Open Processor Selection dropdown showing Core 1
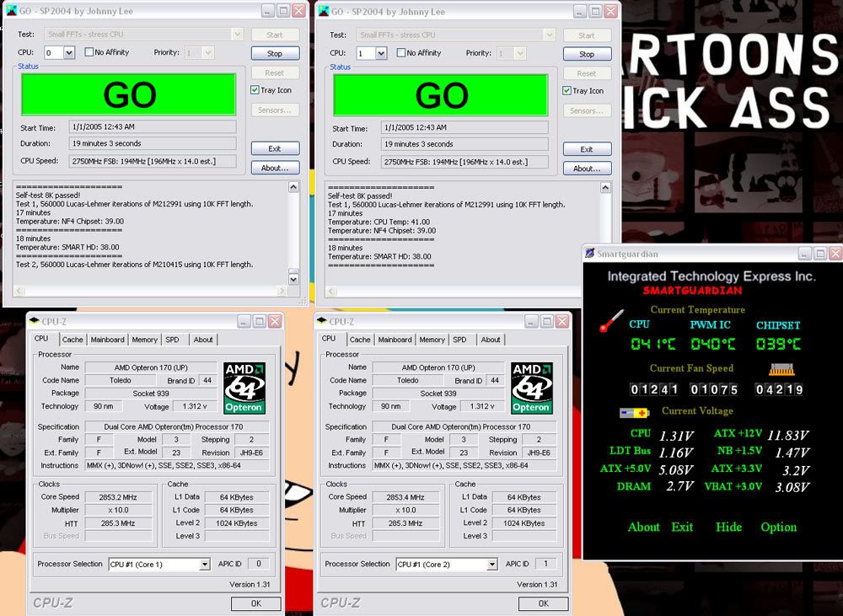843x616 pixels. tap(204, 565)
